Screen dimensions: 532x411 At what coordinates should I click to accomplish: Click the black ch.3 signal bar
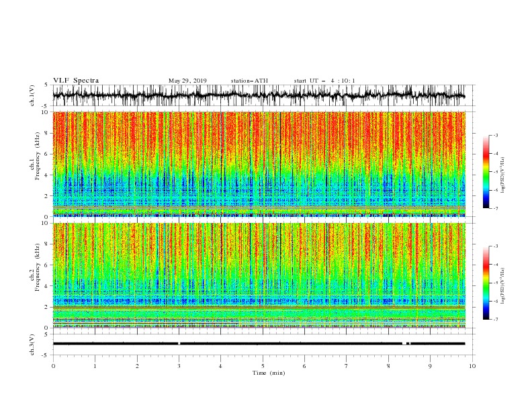pos(259,344)
